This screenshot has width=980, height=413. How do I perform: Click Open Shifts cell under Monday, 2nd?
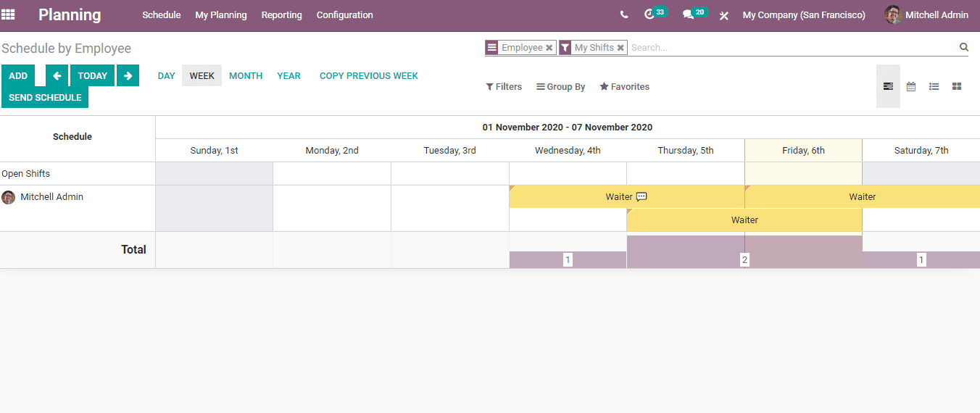pos(332,174)
